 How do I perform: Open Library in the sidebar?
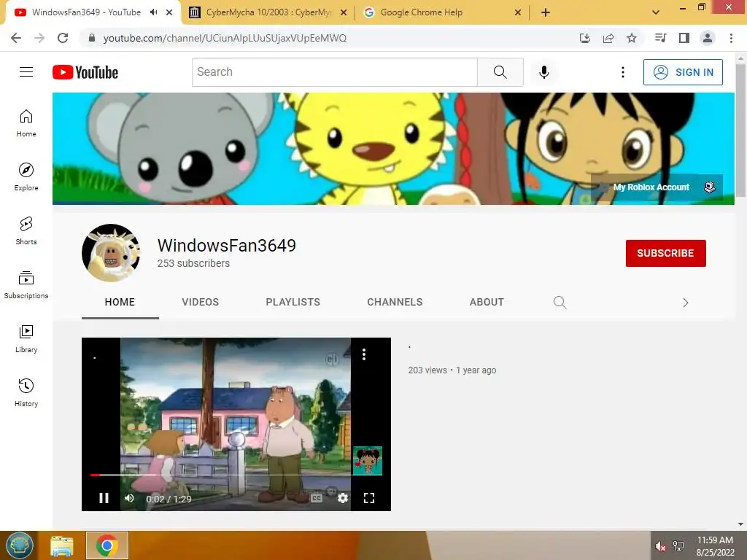coord(26,338)
